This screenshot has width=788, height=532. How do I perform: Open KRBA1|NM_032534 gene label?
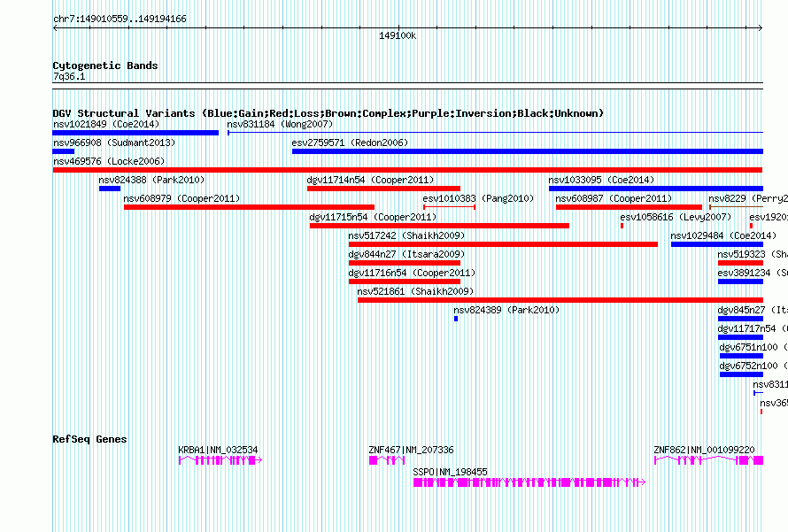[218, 450]
